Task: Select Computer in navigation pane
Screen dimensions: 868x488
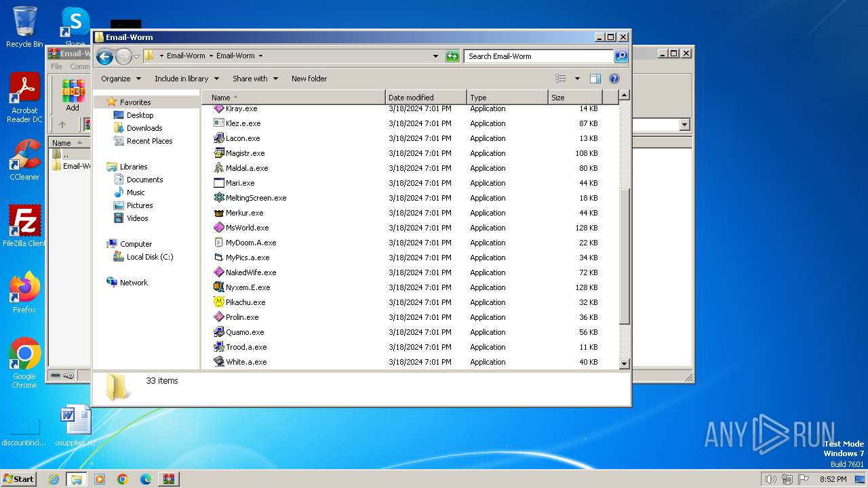Action: 136,244
